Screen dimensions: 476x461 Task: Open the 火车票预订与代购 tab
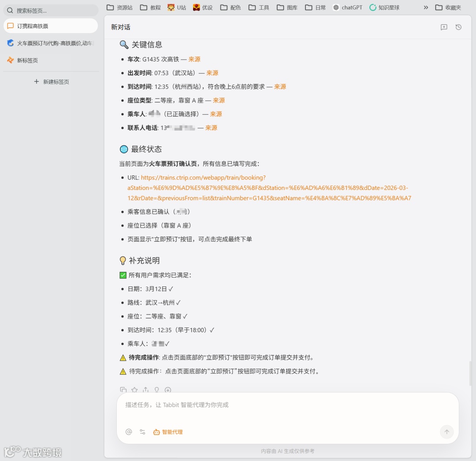[51, 43]
